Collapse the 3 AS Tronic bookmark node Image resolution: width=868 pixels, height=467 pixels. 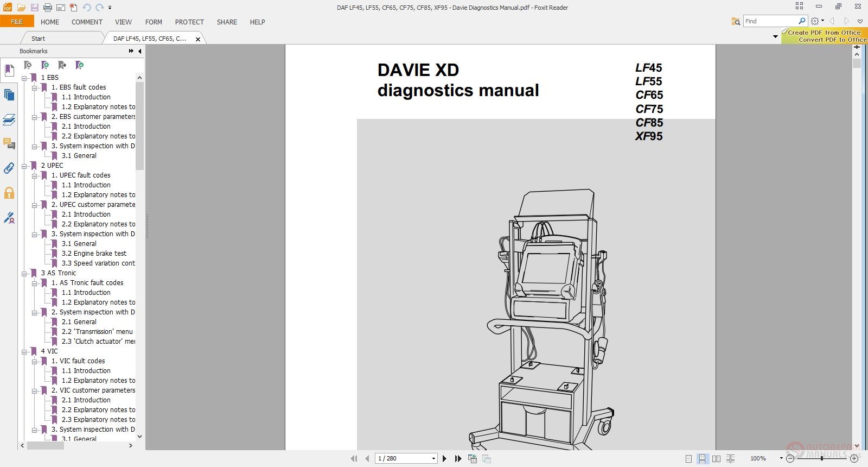point(24,273)
